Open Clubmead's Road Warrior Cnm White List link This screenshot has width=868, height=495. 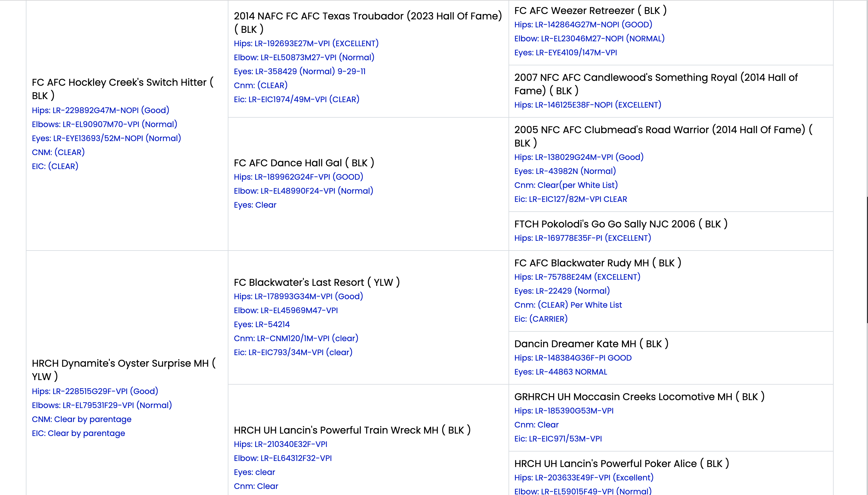[566, 185]
